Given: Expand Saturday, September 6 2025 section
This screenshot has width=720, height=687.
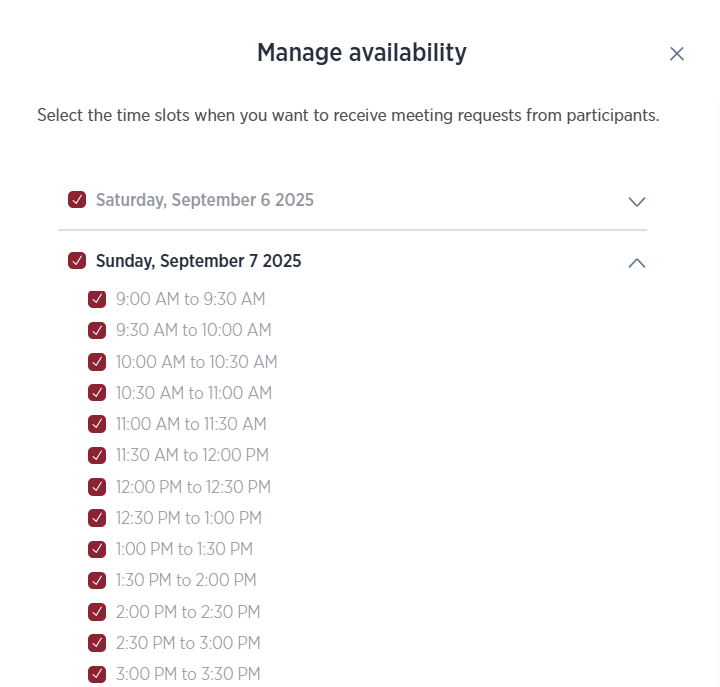Looking at the screenshot, I should [637, 201].
